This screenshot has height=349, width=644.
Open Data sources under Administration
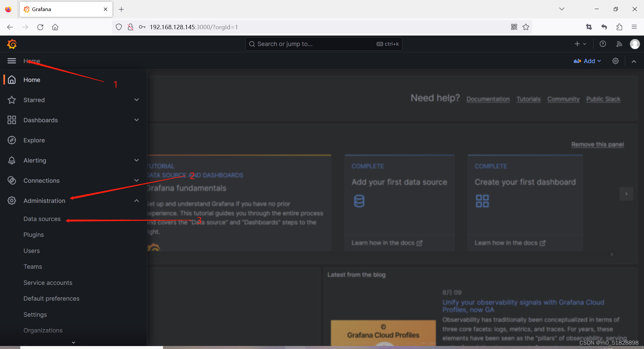[x=42, y=219]
